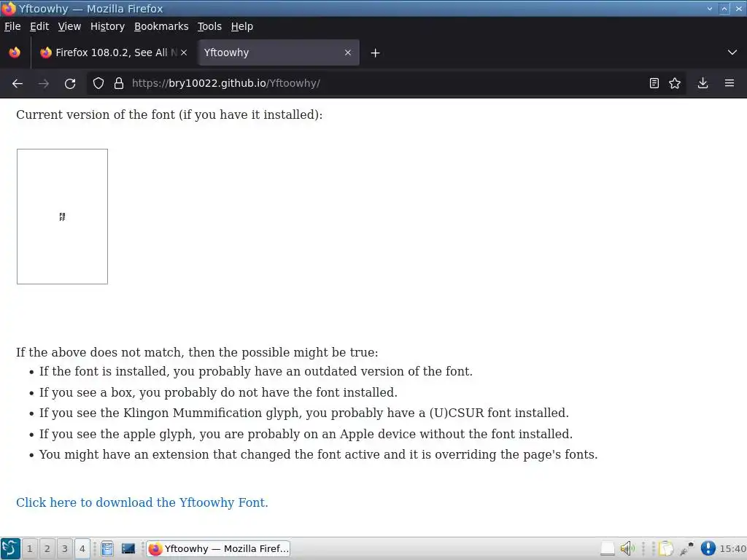This screenshot has height=560, width=747.
Task: Maximize the Firefox window
Action: [x=724, y=9]
